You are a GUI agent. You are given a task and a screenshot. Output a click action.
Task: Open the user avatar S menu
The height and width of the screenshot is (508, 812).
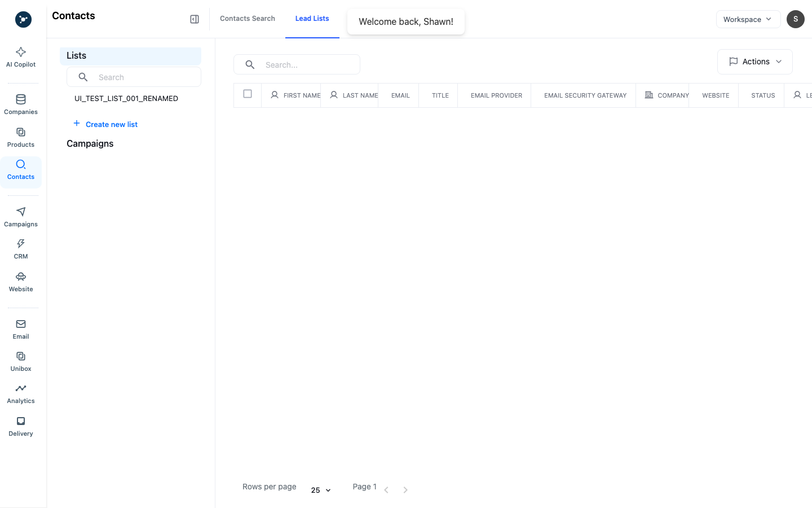[x=796, y=19]
